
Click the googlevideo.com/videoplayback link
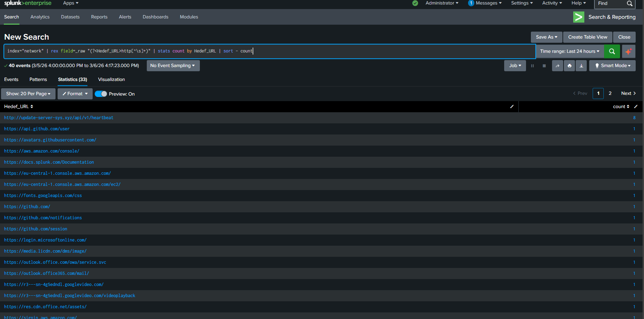point(70,296)
